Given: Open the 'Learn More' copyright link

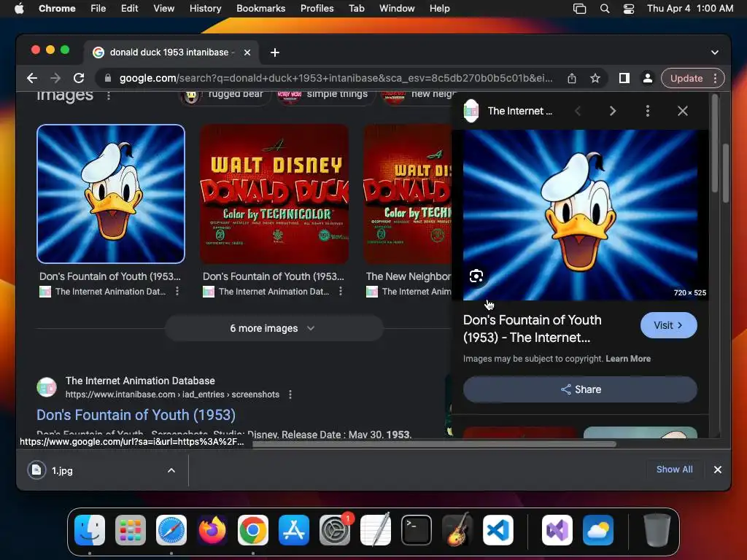Looking at the screenshot, I should (x=628, y=359).
